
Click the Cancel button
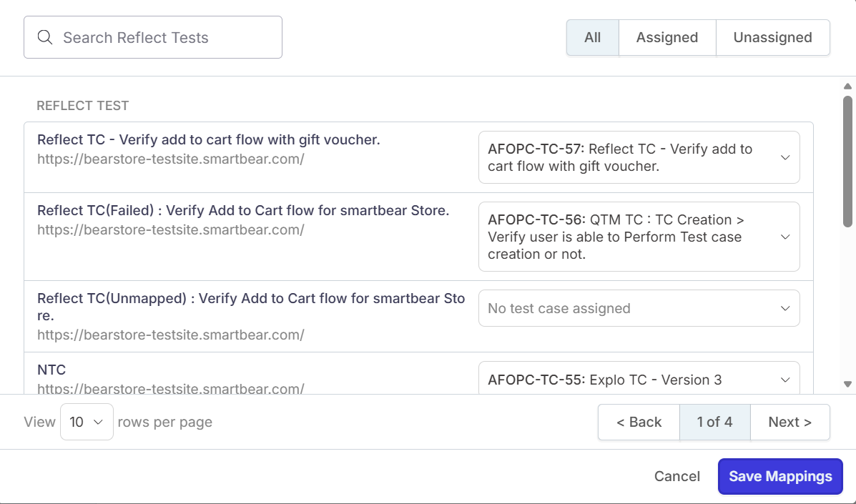tap(677, 476)
